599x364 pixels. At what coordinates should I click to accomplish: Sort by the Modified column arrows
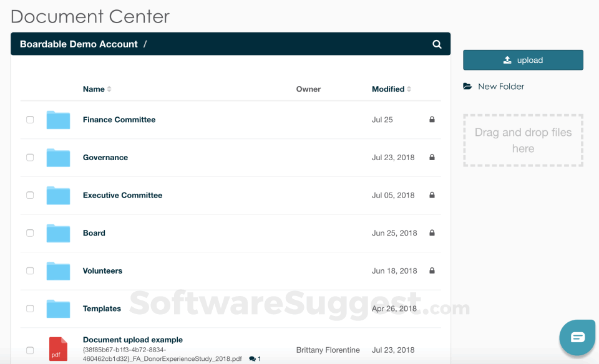coord(407,89)
